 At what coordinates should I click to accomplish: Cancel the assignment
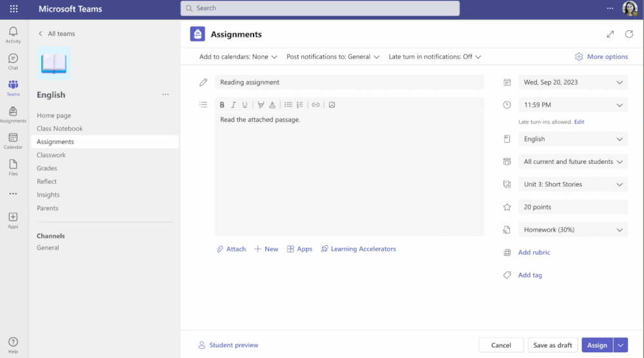click(501, 345)
